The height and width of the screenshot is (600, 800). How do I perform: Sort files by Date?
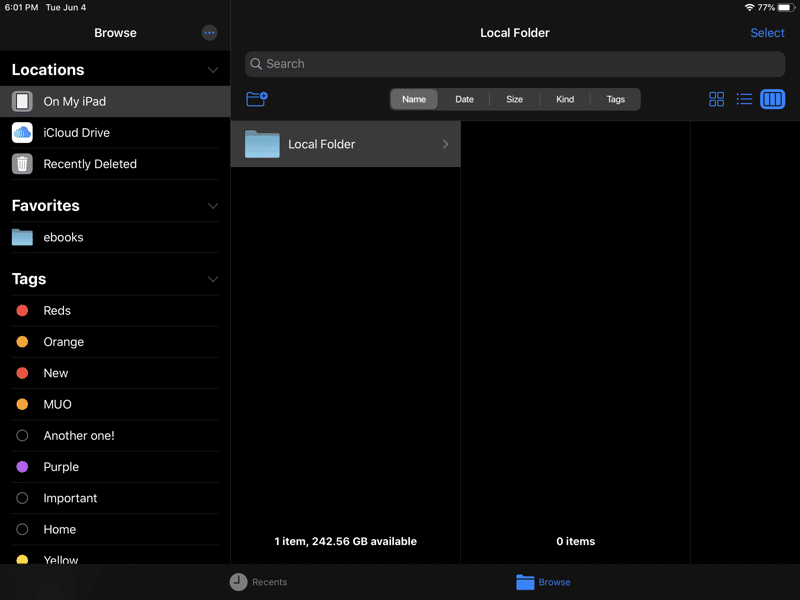pyautogui.click(x=464, y=99)
